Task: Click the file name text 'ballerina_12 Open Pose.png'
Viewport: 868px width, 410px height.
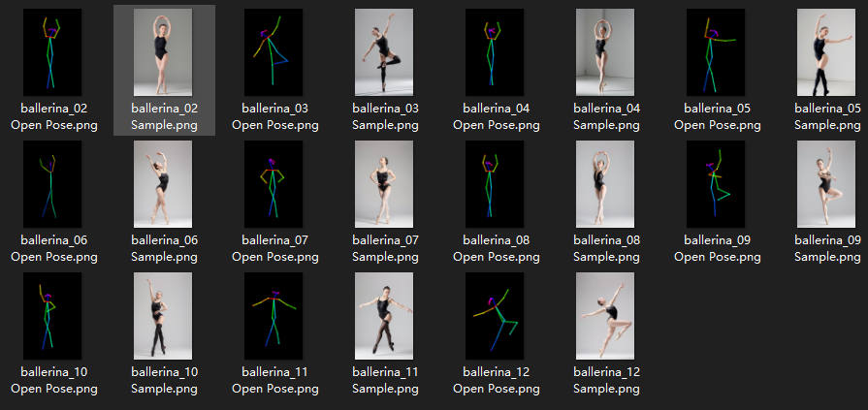Action: click(496, 380)
